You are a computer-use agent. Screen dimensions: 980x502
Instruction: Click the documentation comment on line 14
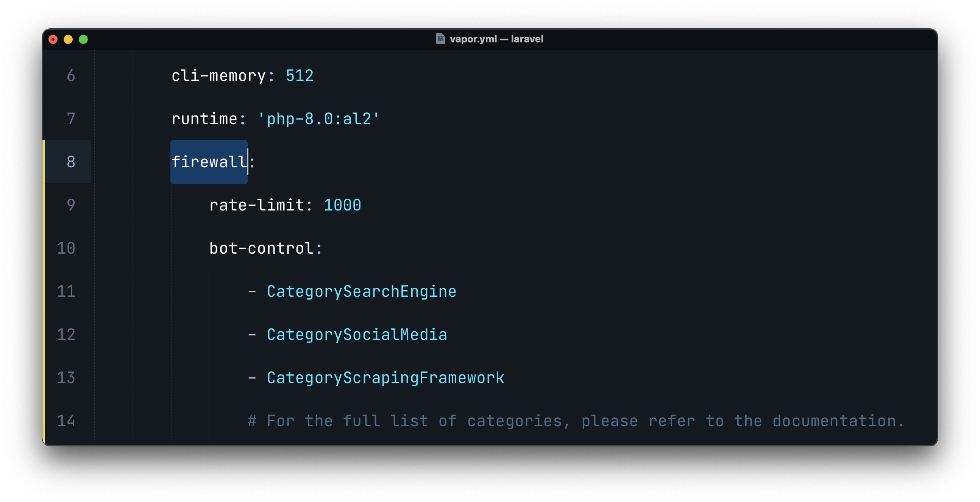coord(576,421)
